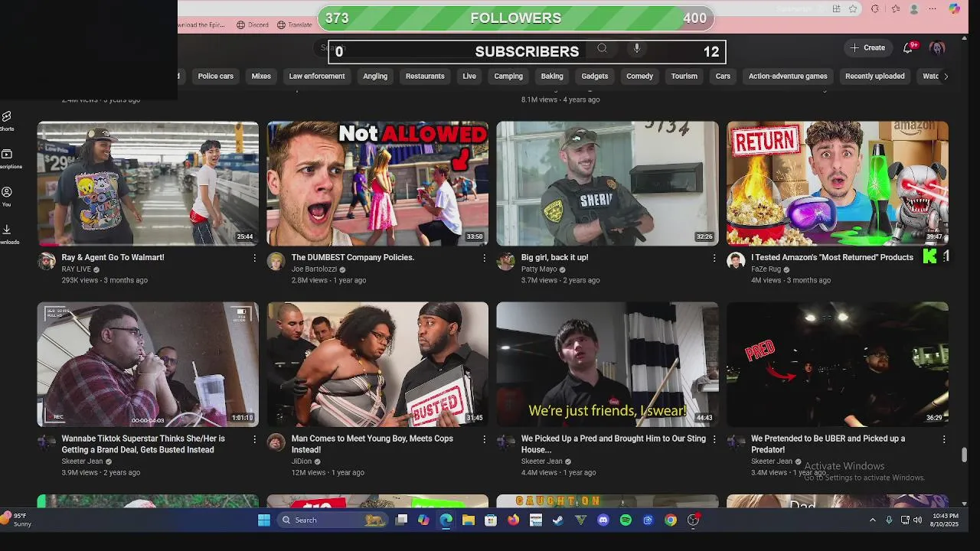This screenshot has height=551, width=980.
Task: Open Spotify from the taskbar
Action: 626,520
